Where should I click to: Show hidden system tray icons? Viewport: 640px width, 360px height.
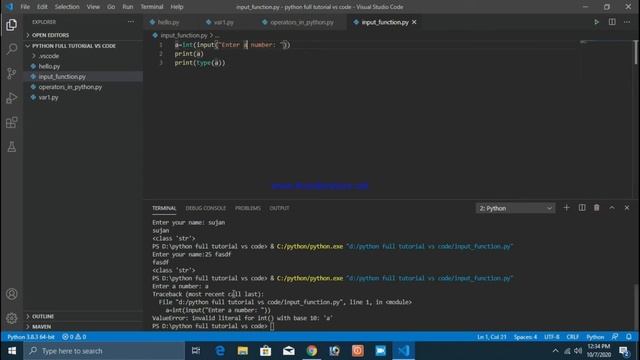pos(555,351)
